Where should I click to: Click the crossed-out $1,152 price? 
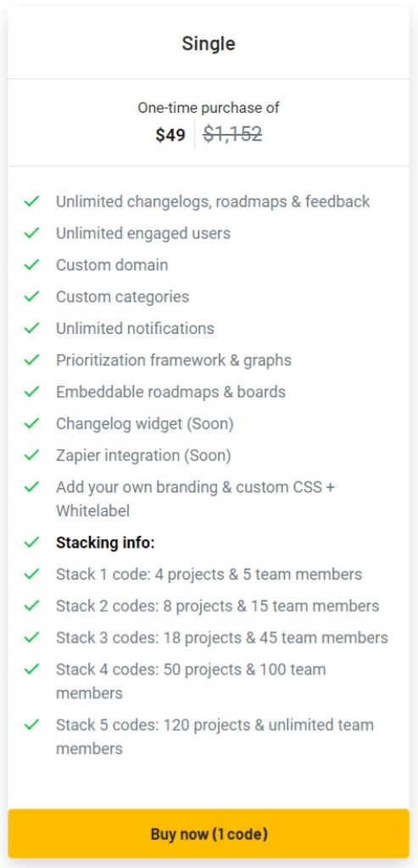(232, 134)
